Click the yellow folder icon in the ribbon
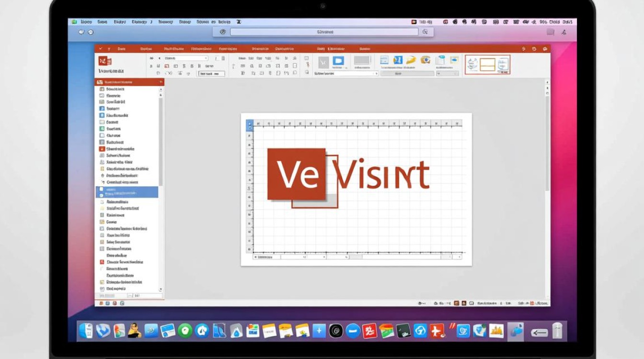Image resolution: width=644 pixels, height=359 pixels. click(x=411, y=60)
